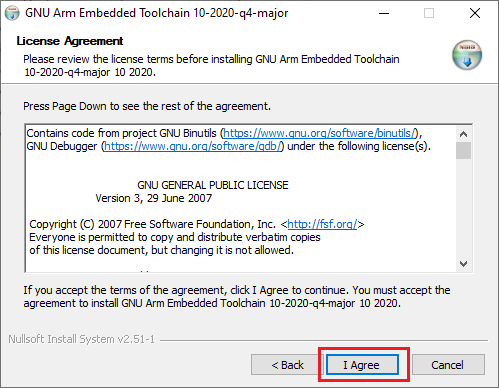499x388 pixels.
Task: Open the GNU Debugger gdb URL link
Action: pos(193,146)
